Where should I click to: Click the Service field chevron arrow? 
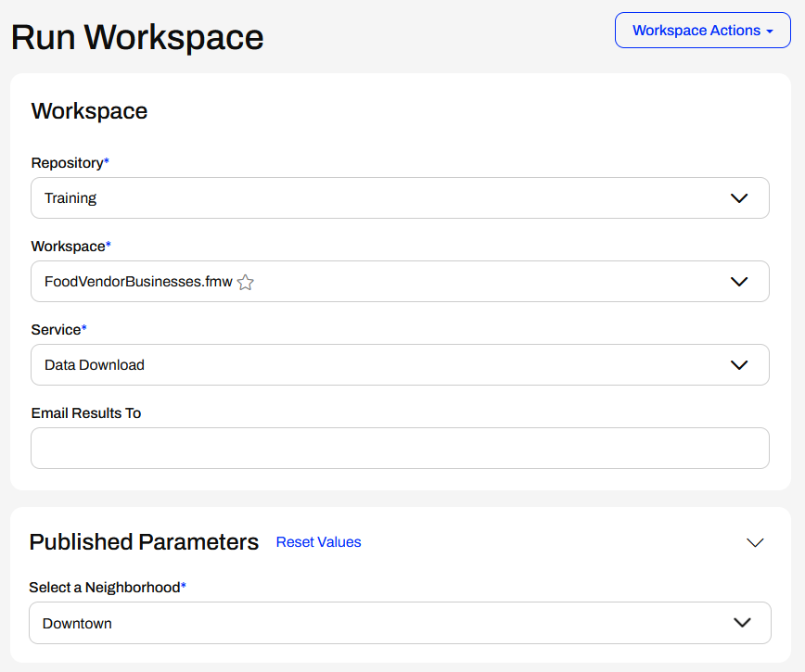tap(739, 365)
